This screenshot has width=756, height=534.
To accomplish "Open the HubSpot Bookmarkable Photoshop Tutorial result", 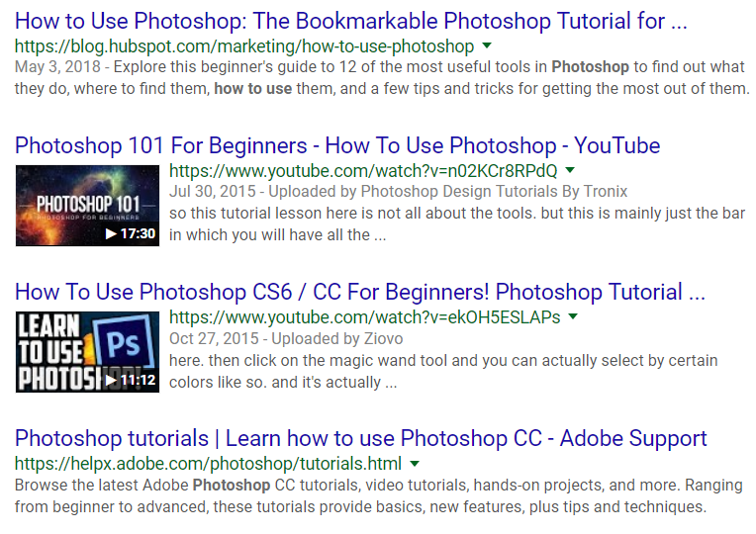I will pyautogui.click(x=350, y=21).
